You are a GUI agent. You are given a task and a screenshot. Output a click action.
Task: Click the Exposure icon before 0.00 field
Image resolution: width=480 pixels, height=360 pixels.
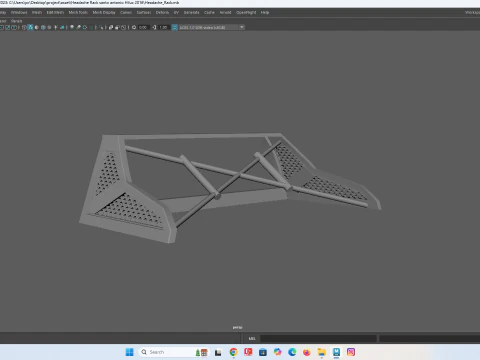134,27
